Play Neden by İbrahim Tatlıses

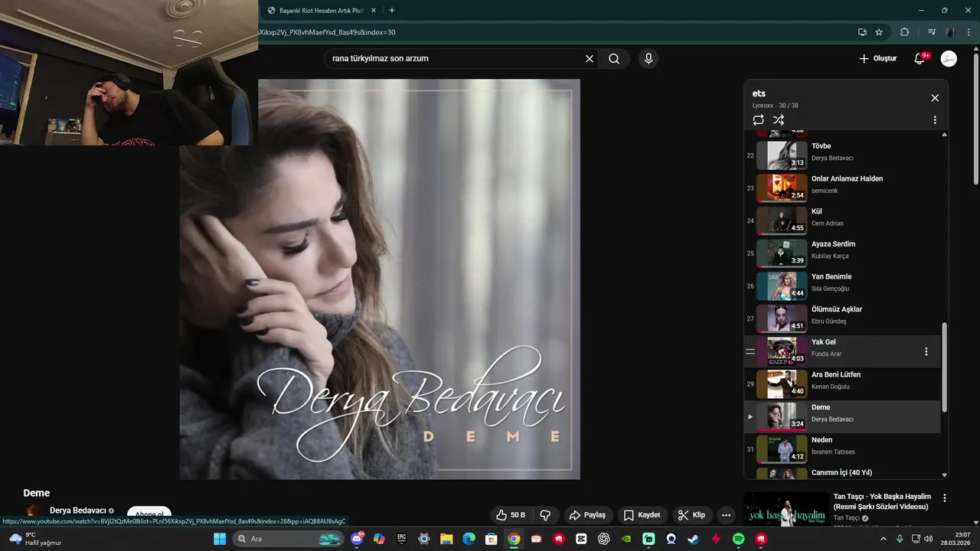click(x=842, y=450)
